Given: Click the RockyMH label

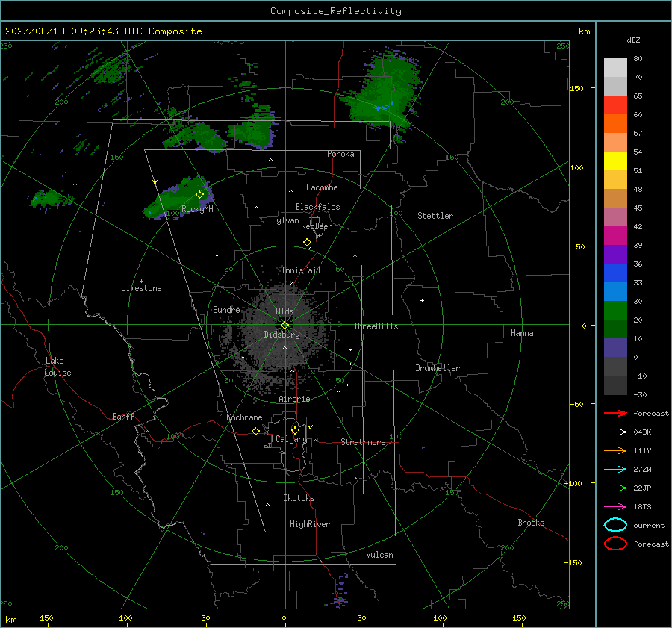Looking at the screenshot, I should click(197, 209).
